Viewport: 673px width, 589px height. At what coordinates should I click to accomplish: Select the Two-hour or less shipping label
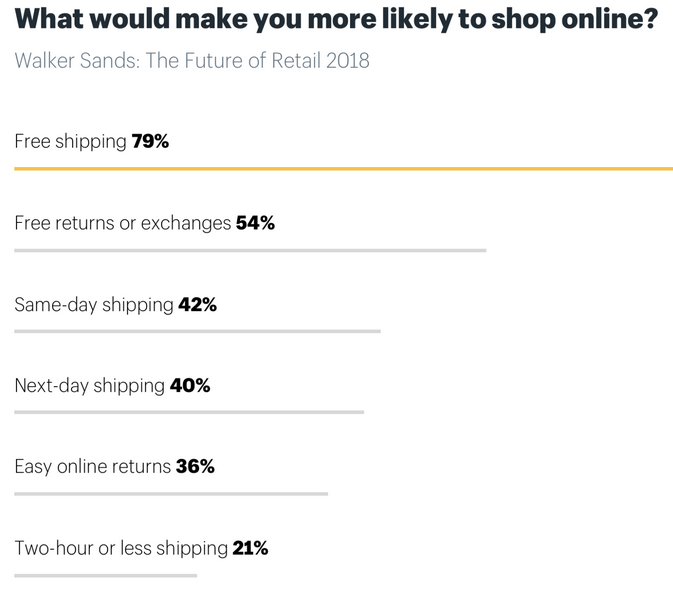(121, 548)
